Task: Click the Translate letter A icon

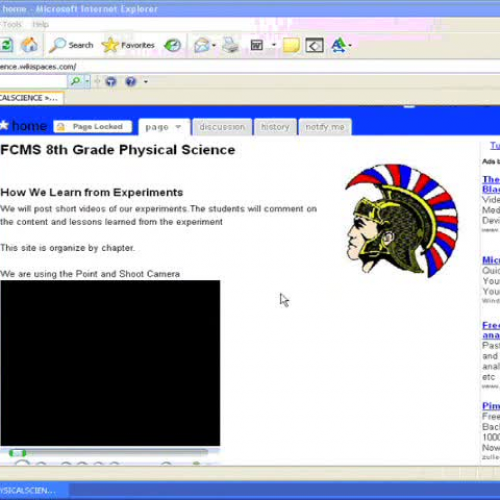Action: pos(338,45)
